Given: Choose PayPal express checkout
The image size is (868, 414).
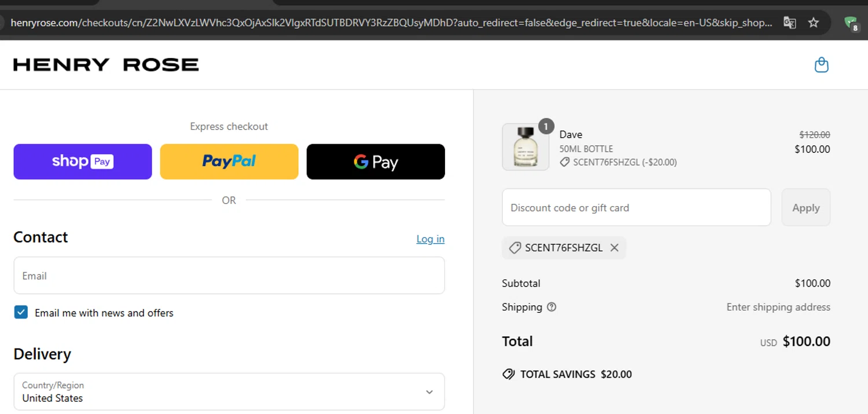Looking at the screenshot, I should click(229, 162).
